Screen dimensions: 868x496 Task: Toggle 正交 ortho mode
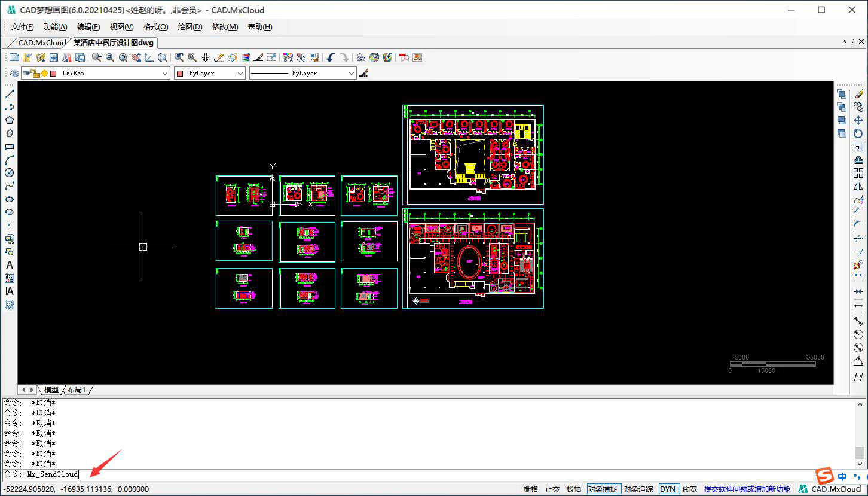(x=552, y=489)
